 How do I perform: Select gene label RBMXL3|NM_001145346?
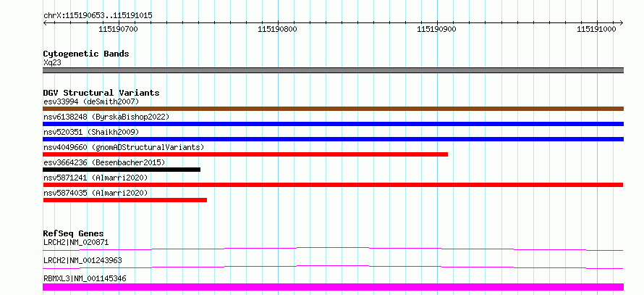[85, 278]
